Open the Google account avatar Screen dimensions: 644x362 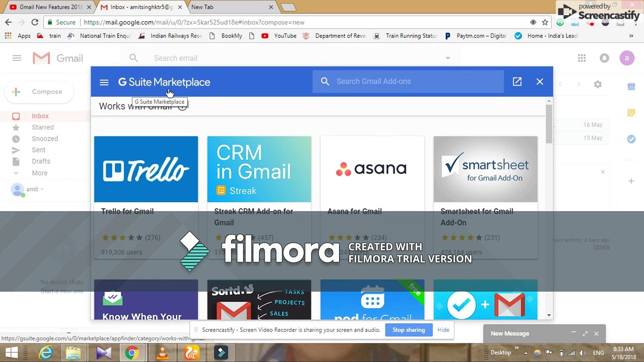tap(627, 58)
